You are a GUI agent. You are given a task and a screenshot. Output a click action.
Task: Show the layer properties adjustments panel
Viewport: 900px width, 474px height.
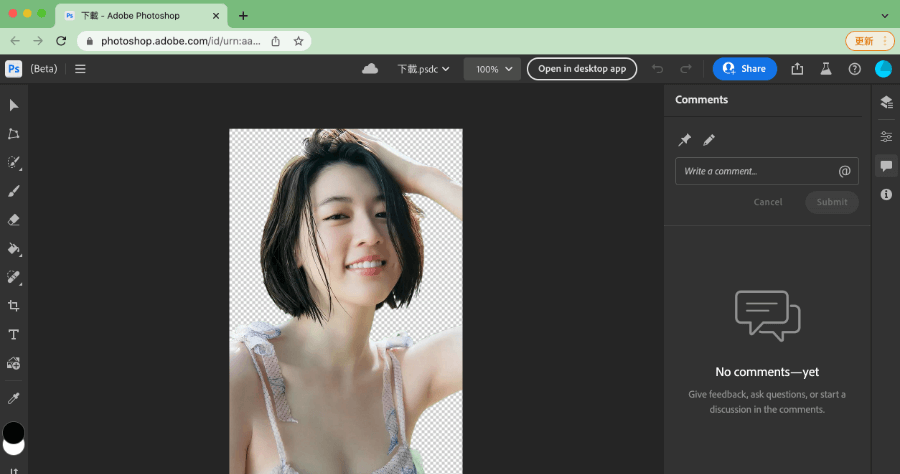(x=886, y=137)
